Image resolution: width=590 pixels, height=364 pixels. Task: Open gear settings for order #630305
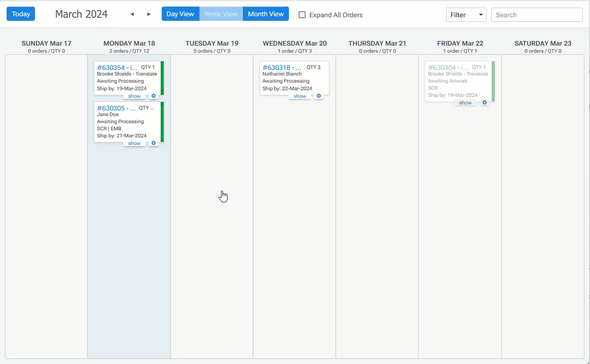(x=154, y=143)
